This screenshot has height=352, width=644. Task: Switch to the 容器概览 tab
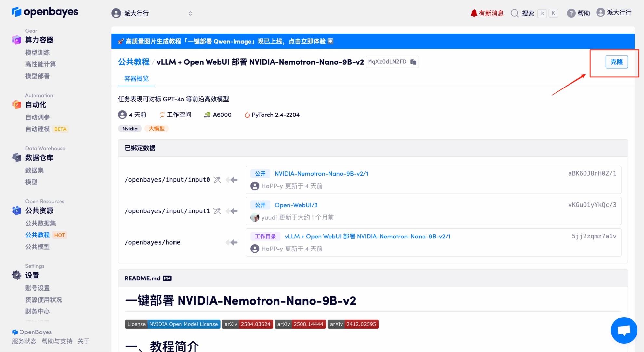pyautogui.click(x=136, y=79)
